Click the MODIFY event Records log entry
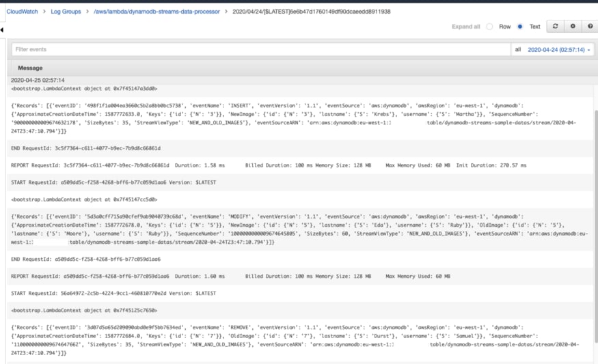The height and width of the screenshot is (364, 598). pyautogui.click(x=299, y=229)
